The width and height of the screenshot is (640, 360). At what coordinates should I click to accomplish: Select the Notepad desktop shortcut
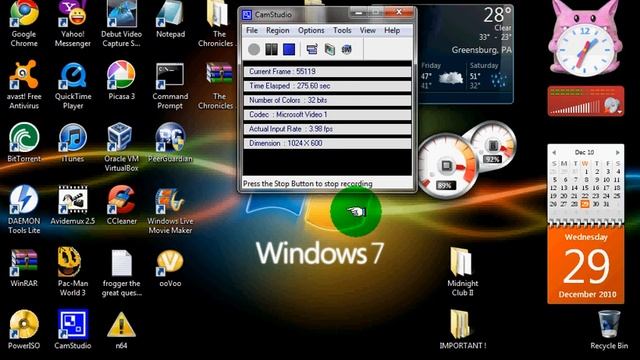point(170,19)
